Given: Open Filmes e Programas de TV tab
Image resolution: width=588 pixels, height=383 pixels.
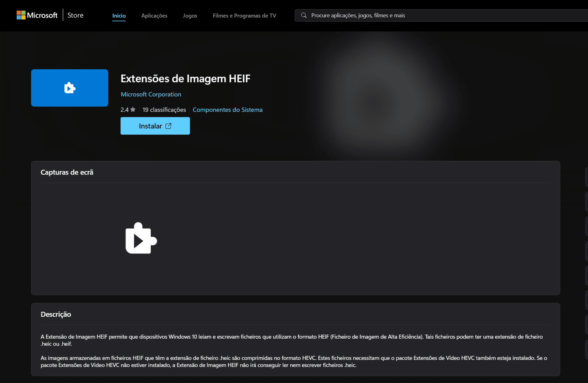Looking at the screenshot, I should 244,16.
